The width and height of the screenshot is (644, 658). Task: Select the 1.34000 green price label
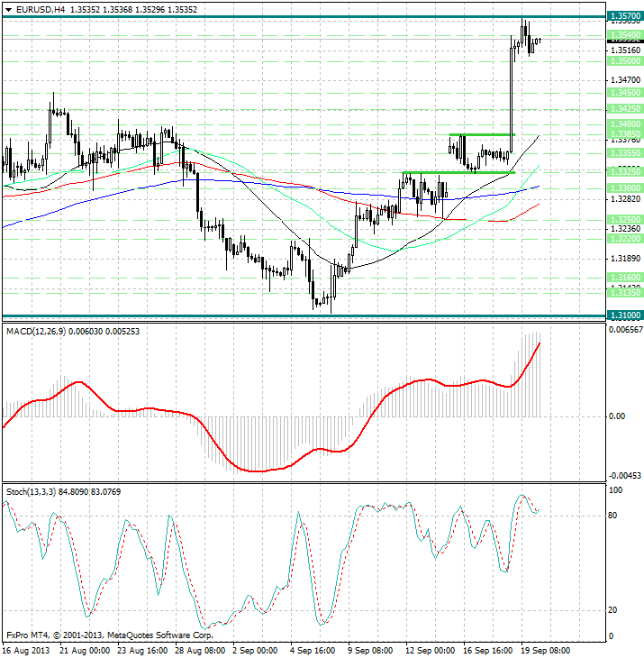point(625,124)
